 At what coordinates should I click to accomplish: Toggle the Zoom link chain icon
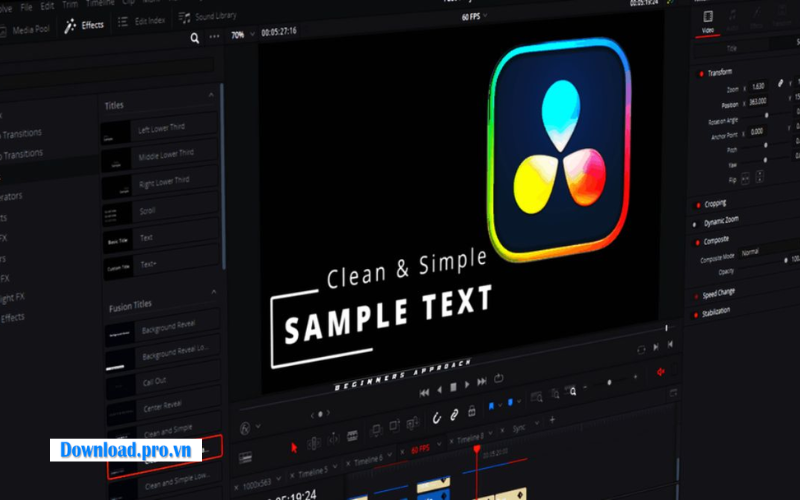[x=780, y=83]
